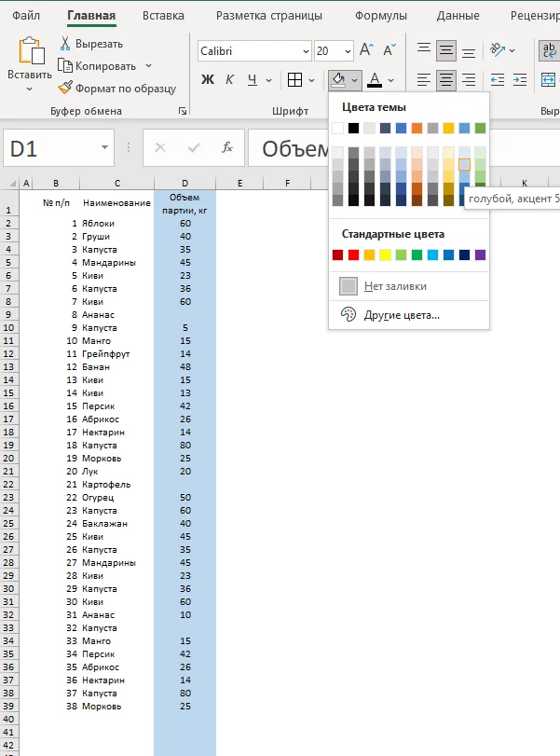Open the Файл tab
Image resolution: width=560 pixels, height=756 pixels.
(26, 16)
